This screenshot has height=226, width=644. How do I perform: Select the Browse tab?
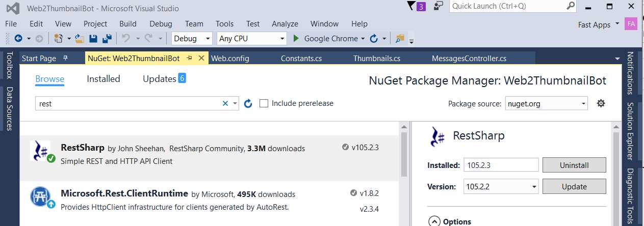(x=49, y=78)
